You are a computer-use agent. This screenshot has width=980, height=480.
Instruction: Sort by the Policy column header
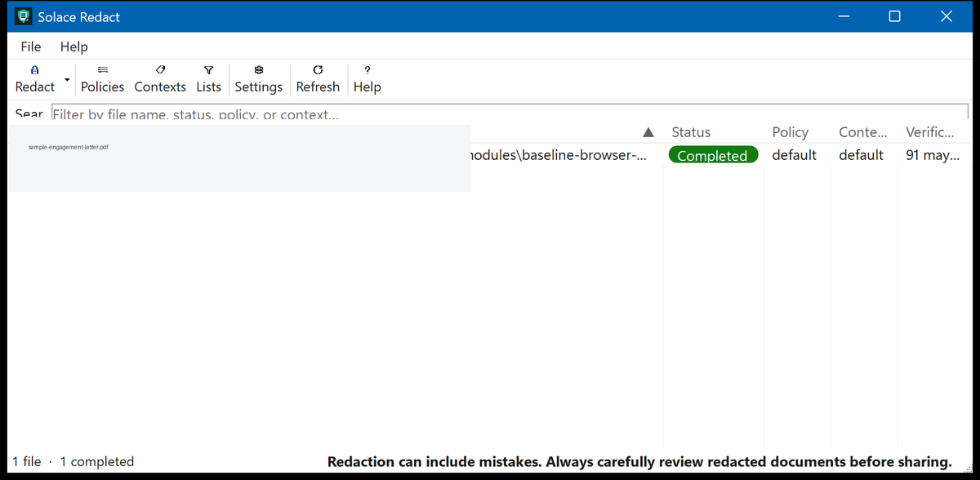[790, 132]
